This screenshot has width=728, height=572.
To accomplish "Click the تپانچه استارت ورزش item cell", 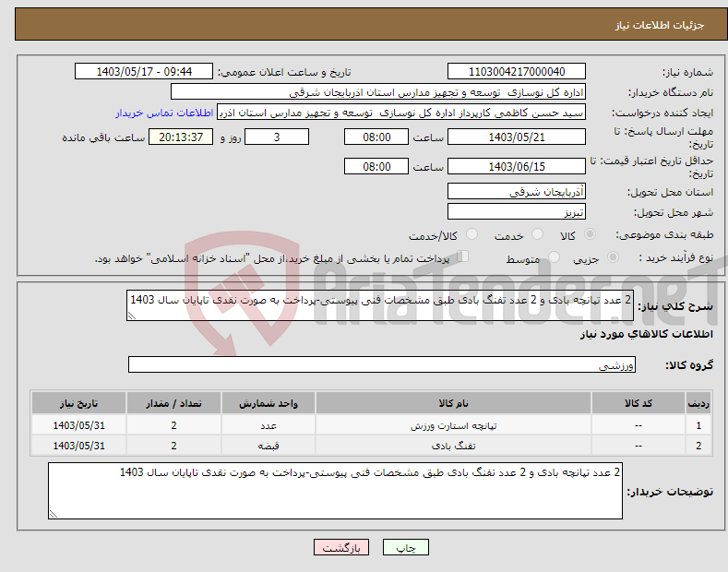I will point(453,425).
